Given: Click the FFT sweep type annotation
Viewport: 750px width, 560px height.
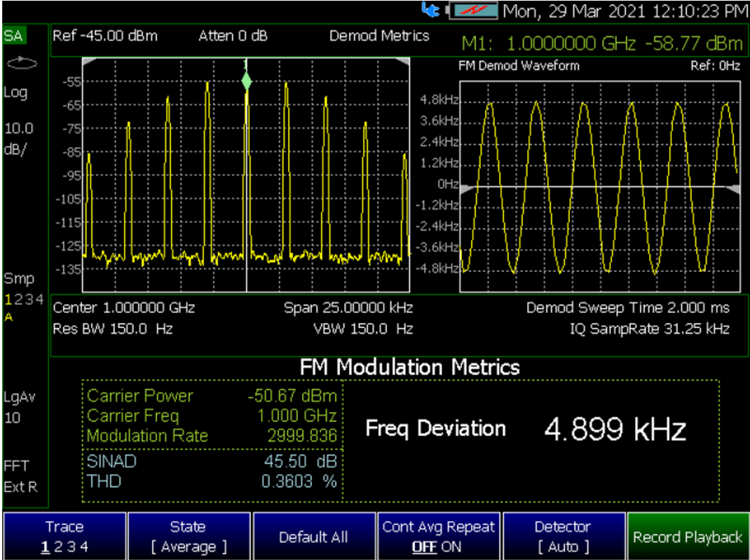Looking at the screenshot, I should click(x=16, y=466).
